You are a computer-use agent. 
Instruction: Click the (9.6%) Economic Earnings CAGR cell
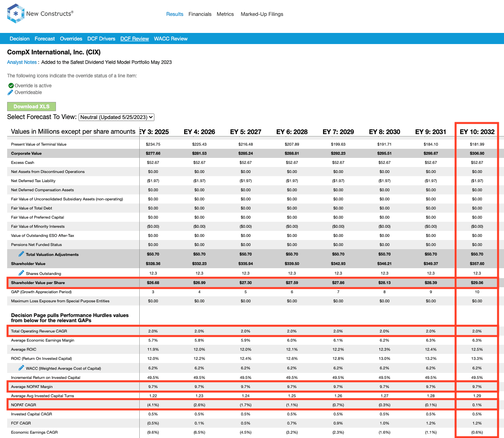click(x=153, y=432)
